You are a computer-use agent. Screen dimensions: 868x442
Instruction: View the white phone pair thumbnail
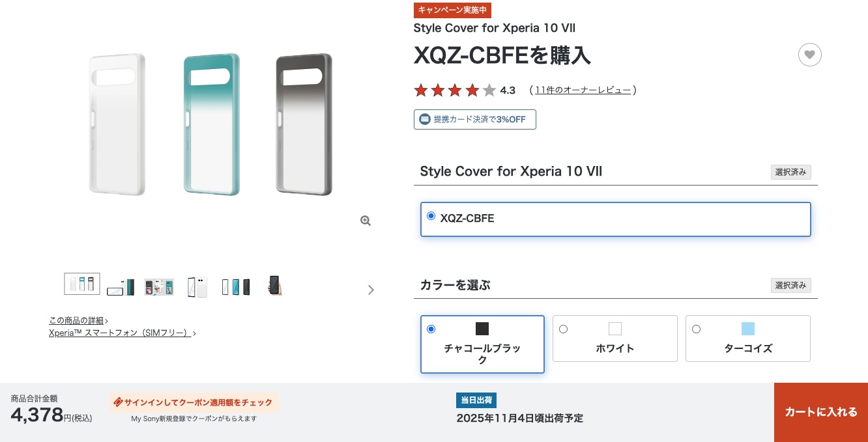pyautogui.click(x=197, y=286)
